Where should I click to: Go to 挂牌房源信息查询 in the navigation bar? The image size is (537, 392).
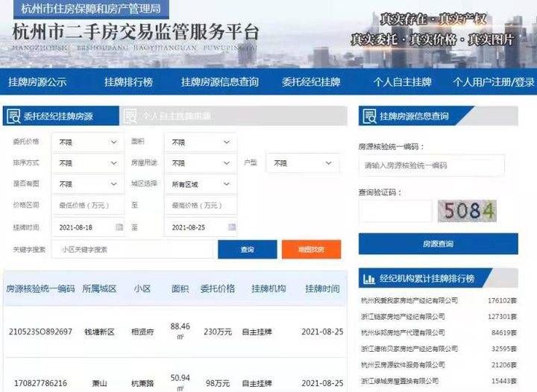(220, 82)
